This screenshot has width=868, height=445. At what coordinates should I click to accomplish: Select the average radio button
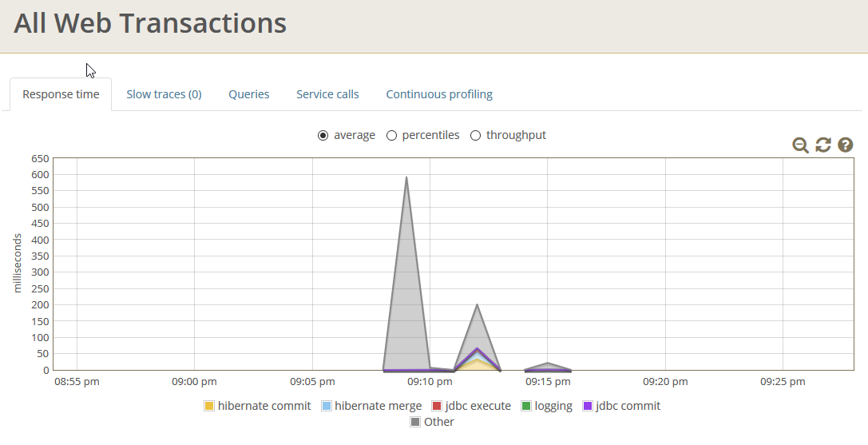pyautogui.click(x=323, y=136)
